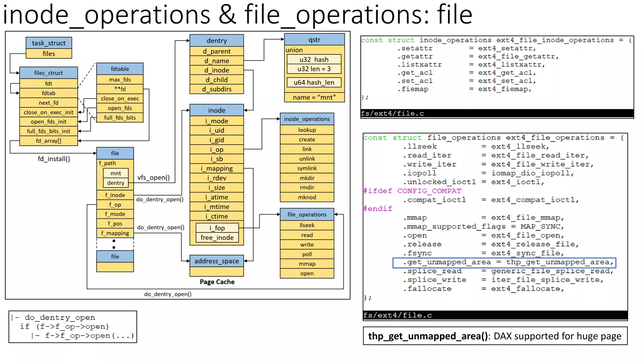The width and height of the screenshot is (644, 362).
Task: Click the task_struct header box
Action: [49, 43]
